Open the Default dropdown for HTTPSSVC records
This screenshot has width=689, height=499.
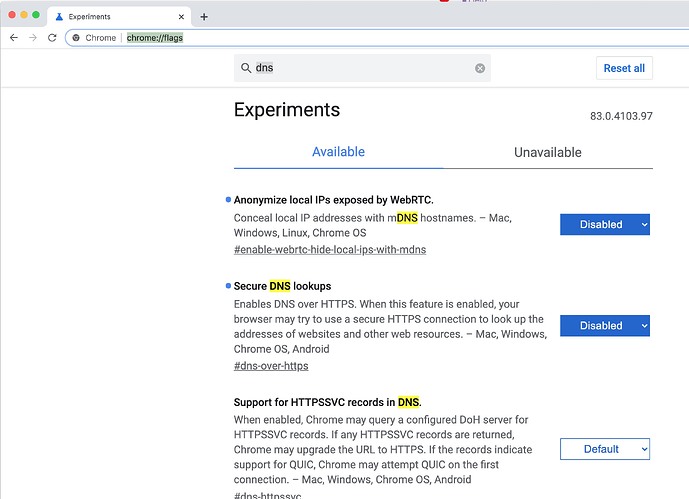(605, 449)
